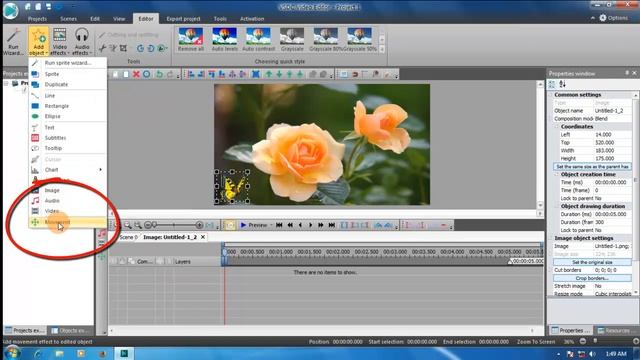
Task: Click the zoom out magnifier on the timeline toolbar
Action: (138, 225)
